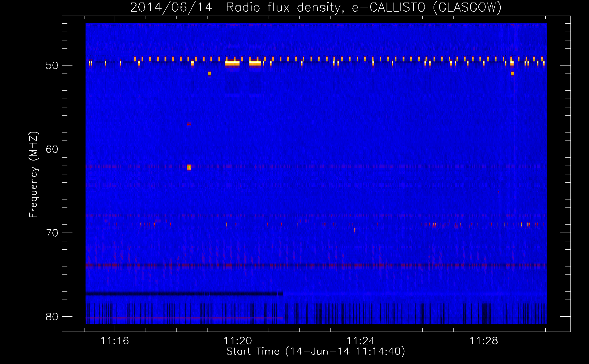Image resolution: width=589 pixels, height=364 pixels.
Task: Choose the 11:28 time tick label
Action: [x=484, y=341]
